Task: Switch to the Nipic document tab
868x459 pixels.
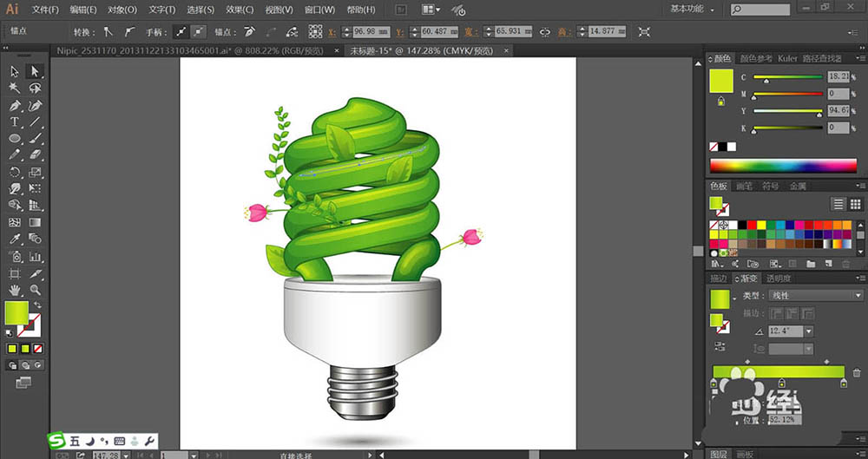Action: click(x=189, y=51)
